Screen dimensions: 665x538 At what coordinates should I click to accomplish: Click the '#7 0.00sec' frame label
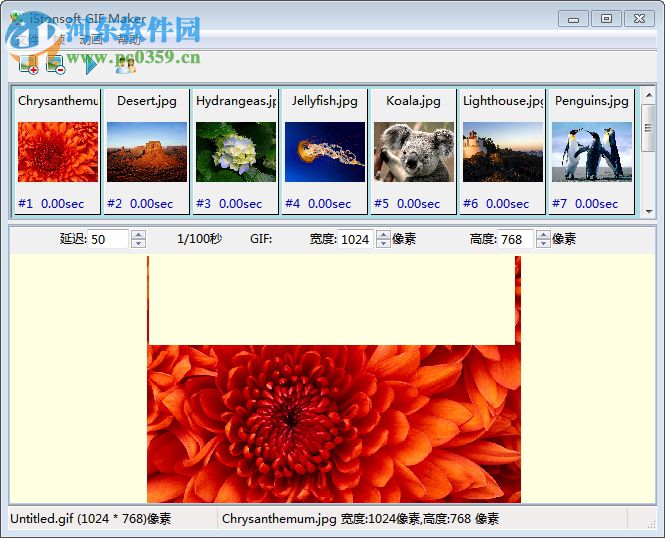(x=585, y=204)
